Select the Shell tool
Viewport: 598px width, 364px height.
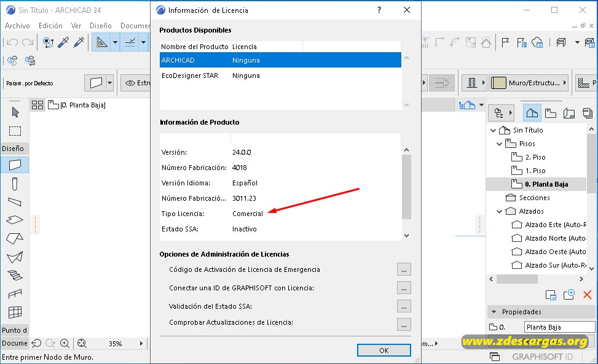(x=15, y=257)
